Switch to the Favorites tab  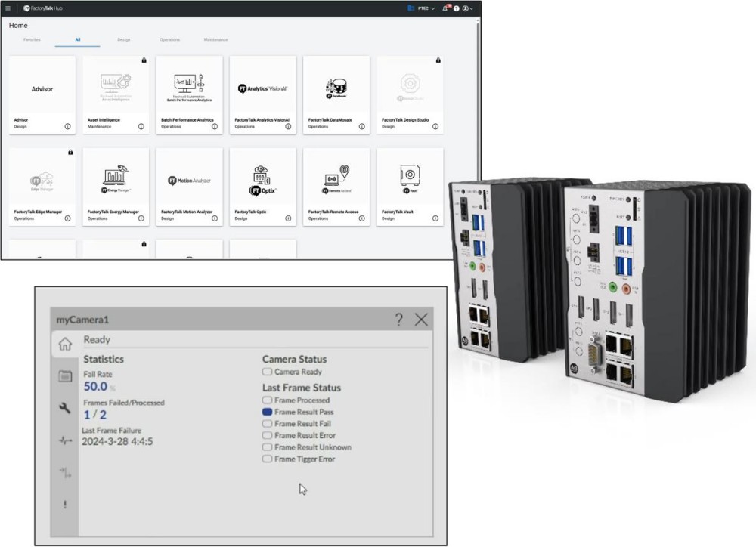32,39
